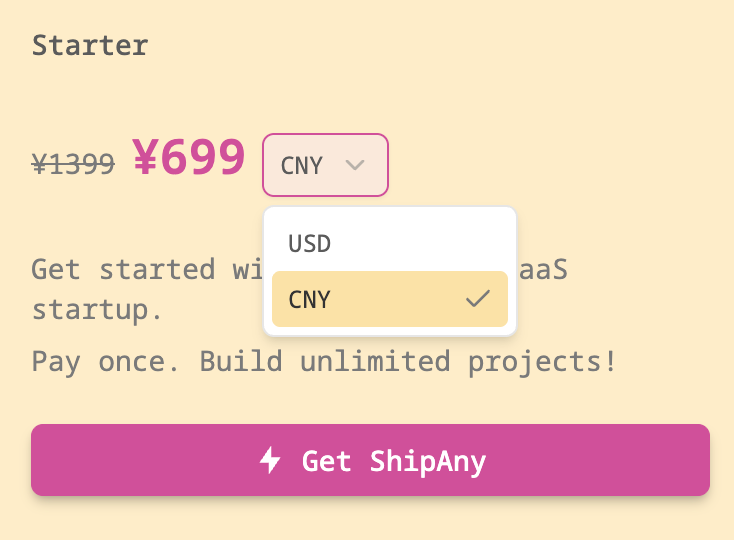Choose the highlighted CNY option in list

coord(389,299)
